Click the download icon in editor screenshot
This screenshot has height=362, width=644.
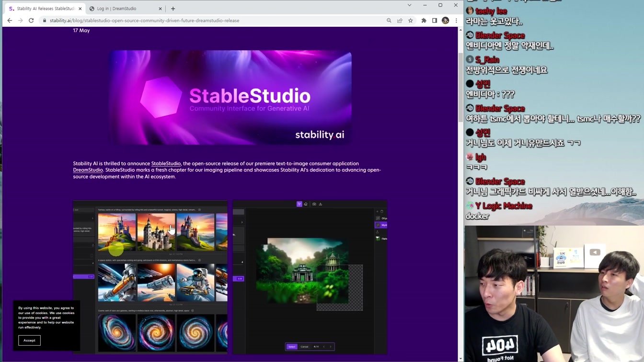[321, 204]
